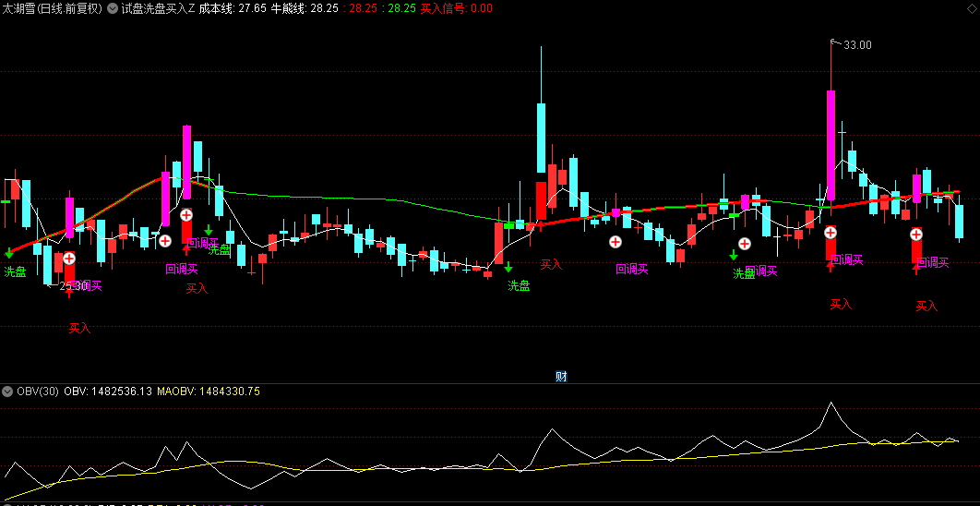Click the red 28.25 value
The width and height of the screenshot is (980, 506).
click(x=364, y=8)
